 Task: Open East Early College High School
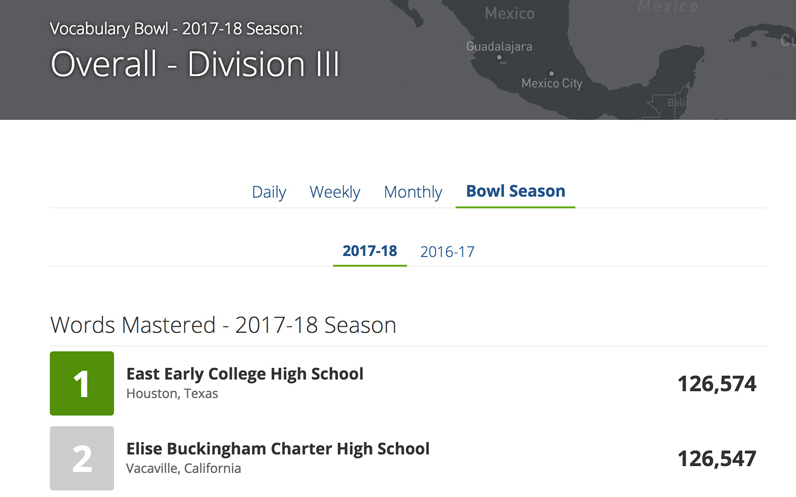(x=245, y=374)
